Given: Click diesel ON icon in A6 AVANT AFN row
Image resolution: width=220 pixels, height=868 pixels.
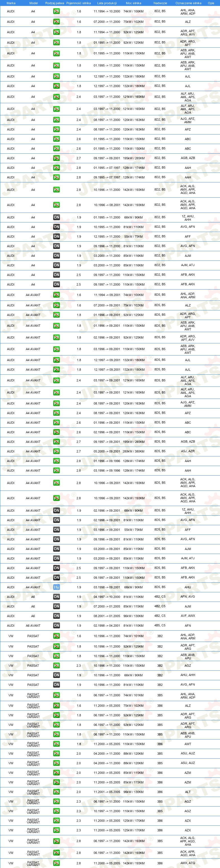Looking at the screenshot, I should (56, 626).
